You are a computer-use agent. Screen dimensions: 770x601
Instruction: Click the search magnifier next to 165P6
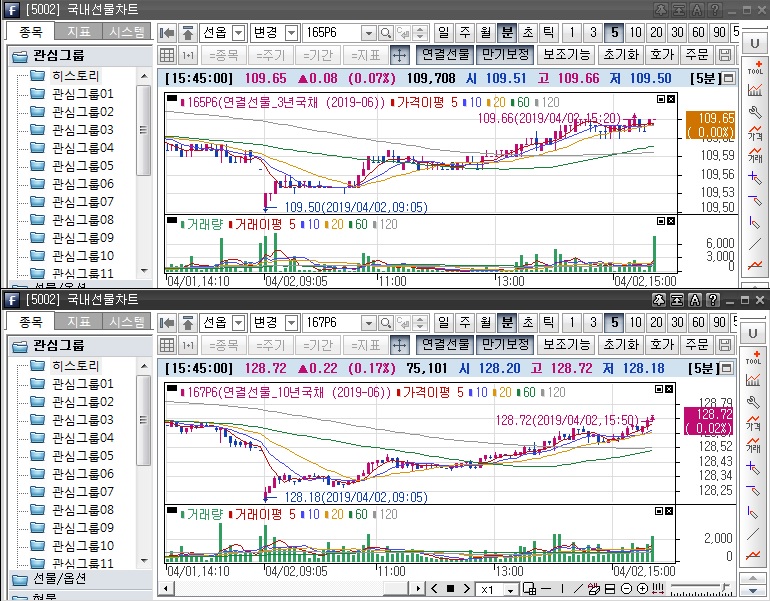pyautogui.click(x=385, y=32)
